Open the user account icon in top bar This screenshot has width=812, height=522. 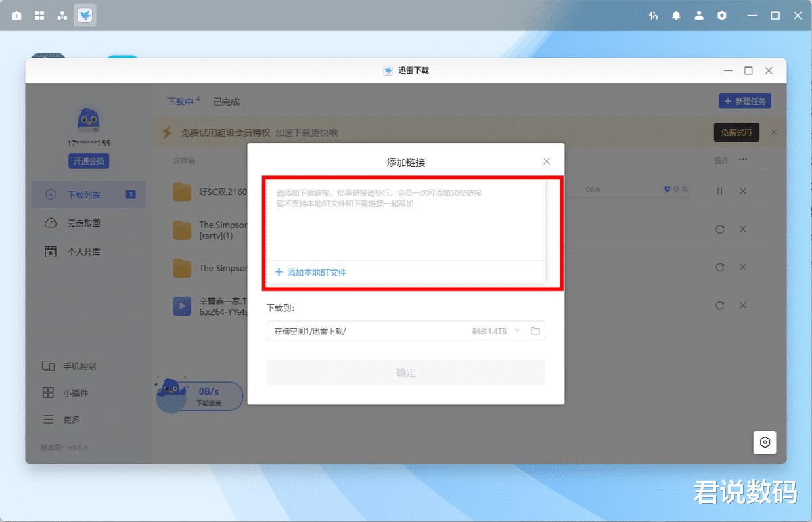[x=699, y=16]
